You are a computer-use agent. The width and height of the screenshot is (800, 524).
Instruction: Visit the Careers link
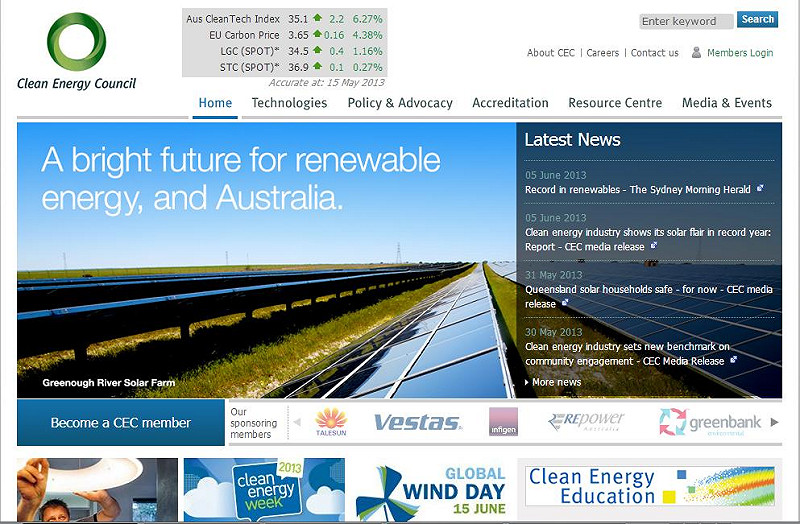[x=603, y=53]
